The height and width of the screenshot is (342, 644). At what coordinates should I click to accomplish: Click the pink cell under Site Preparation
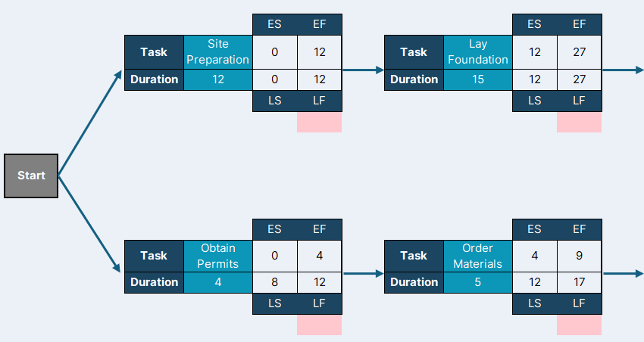pos(320,123)
